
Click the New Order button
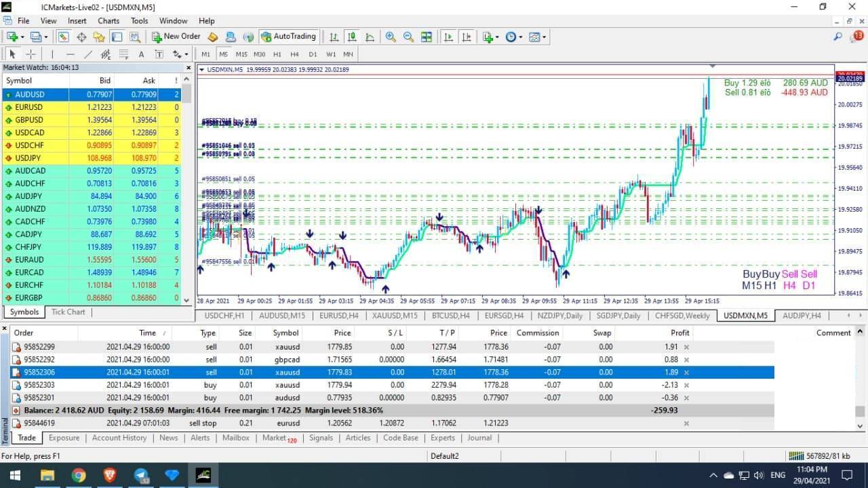click(x=176, y=37)
